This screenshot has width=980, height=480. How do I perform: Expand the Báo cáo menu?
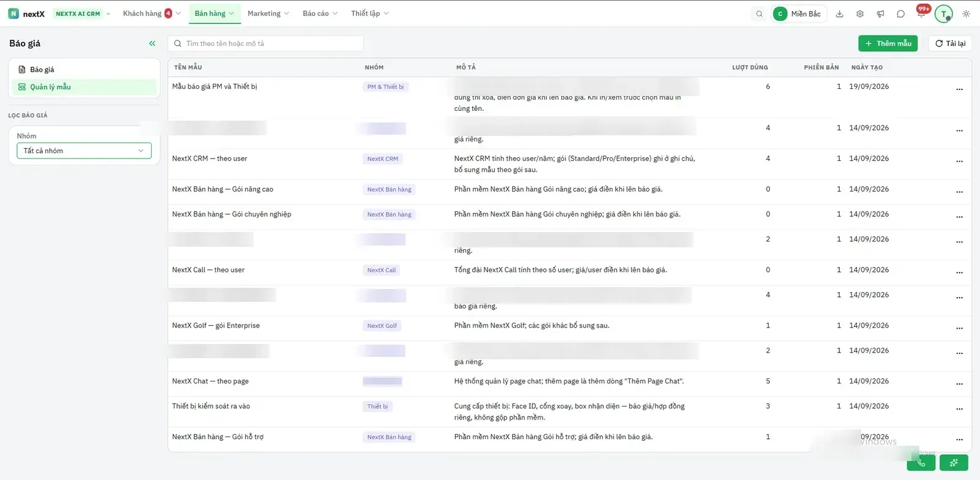320,13
